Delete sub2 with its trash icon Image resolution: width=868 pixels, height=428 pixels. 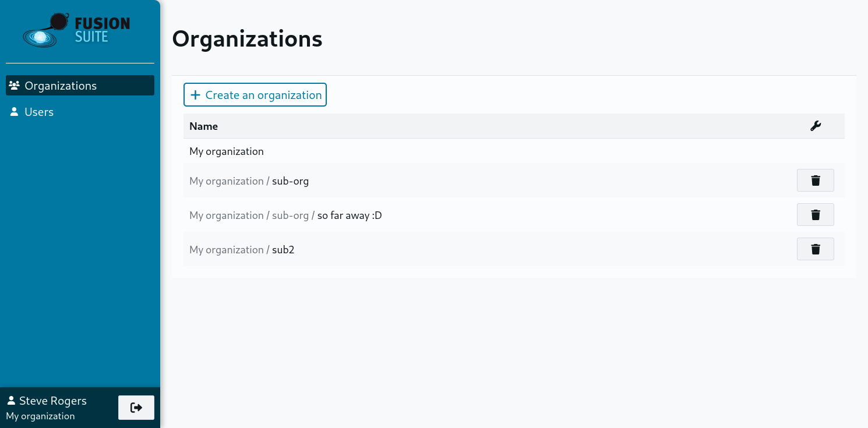coord(815,249)
